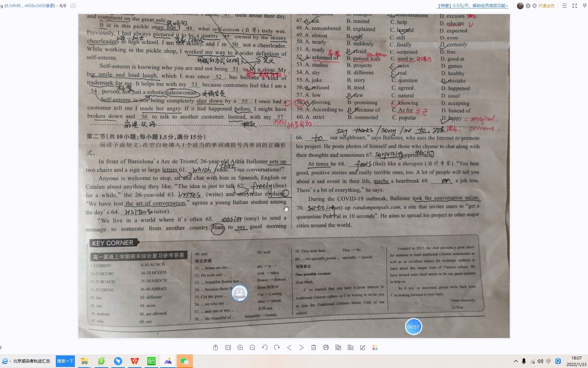Open the 0.5元/天 member promotion link

[x=473, y=6]
